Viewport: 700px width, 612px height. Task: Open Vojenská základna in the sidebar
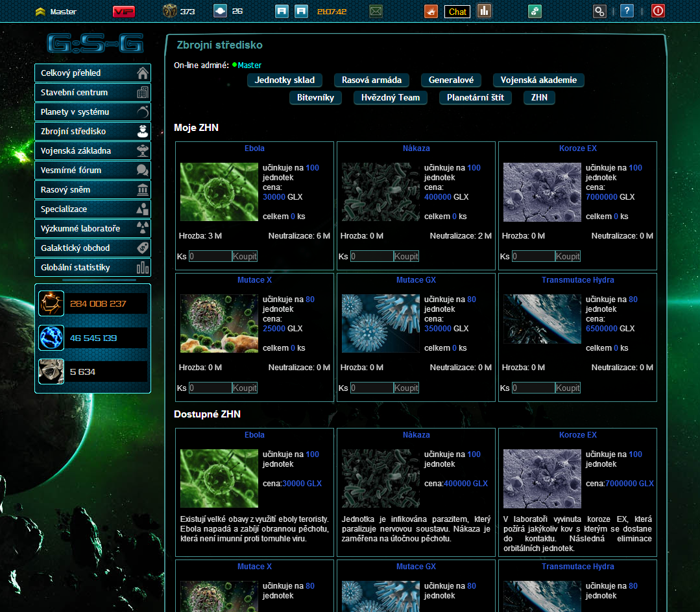93,151
